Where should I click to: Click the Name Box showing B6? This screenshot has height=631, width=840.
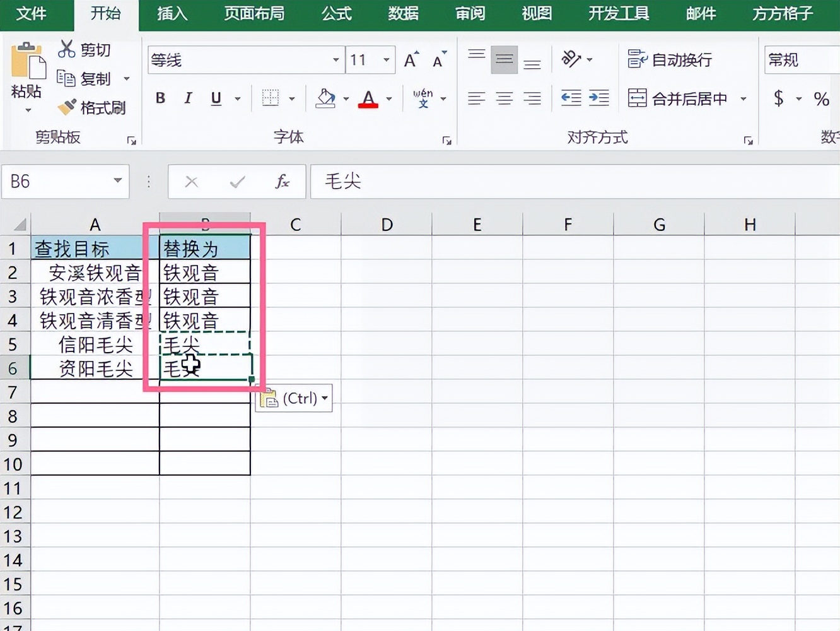point(60,182)
